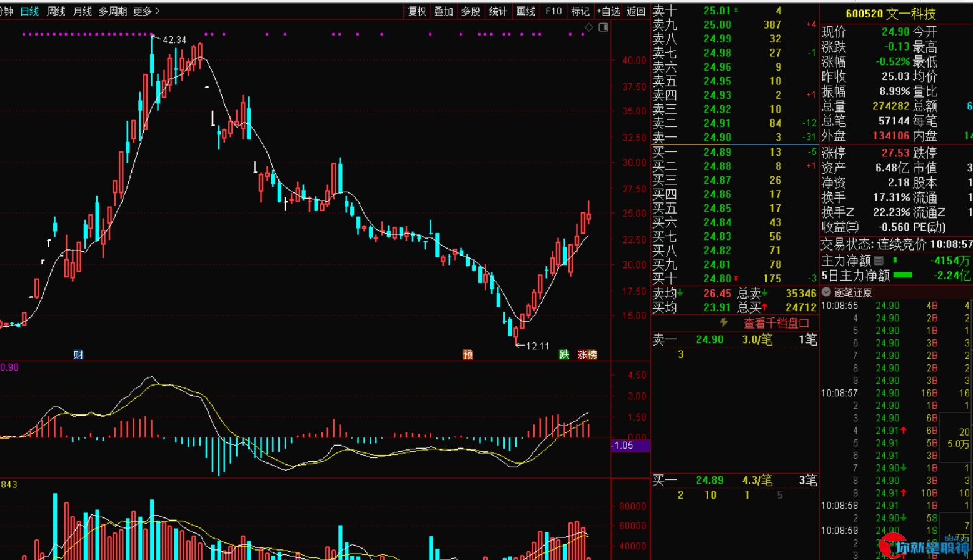The height and width of the screenshot is (560, 973).
Task: Click the 卖五 24.95 price
Action: 717,81
